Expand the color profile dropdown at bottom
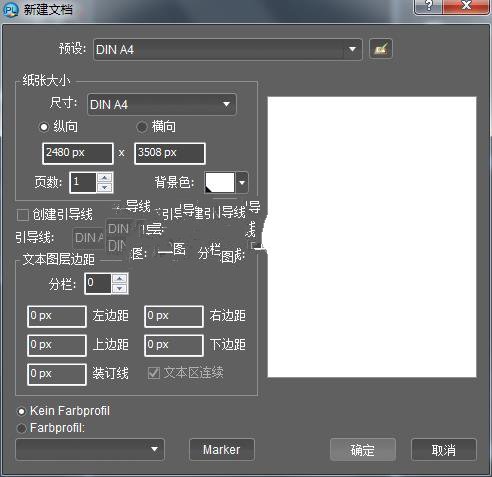This screenshot has width=492, height=477. coord(90,450)
